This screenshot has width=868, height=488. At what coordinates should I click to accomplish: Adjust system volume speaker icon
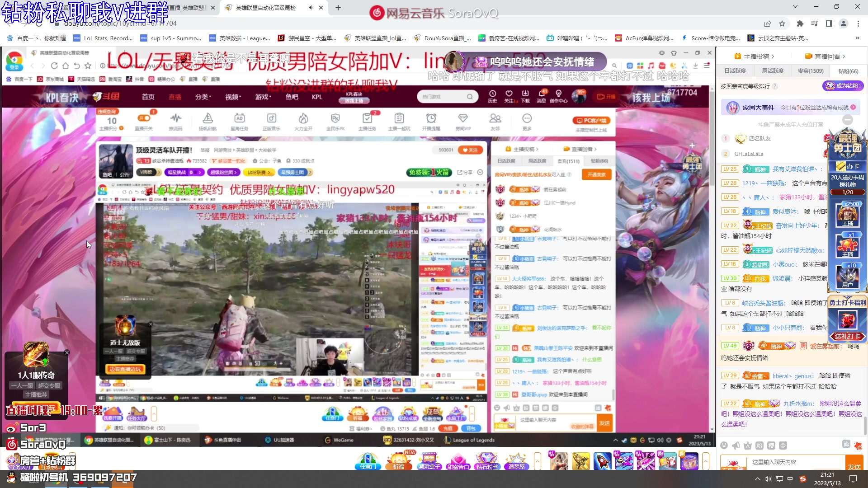pyautogui.click(x=768, y=479)
